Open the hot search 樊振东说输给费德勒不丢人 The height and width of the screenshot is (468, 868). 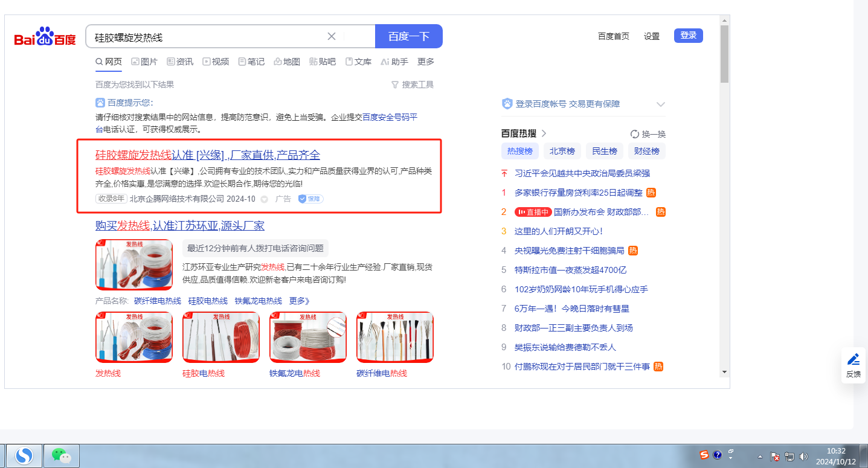tap(565, 347)
